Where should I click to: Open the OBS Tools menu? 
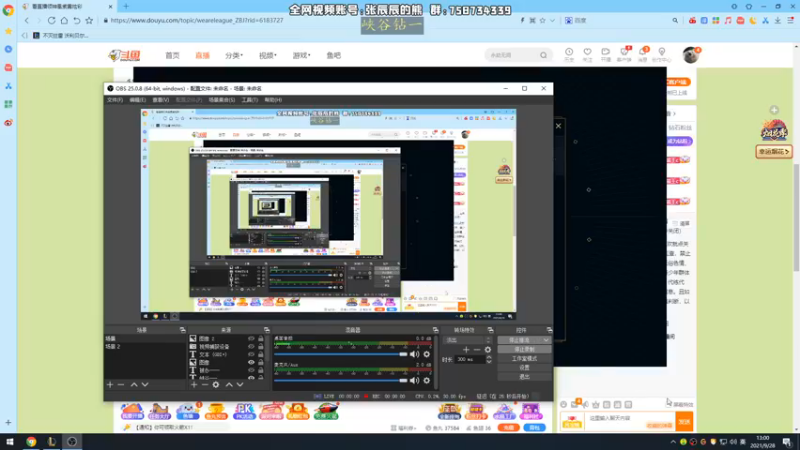[x=249, y=100]
